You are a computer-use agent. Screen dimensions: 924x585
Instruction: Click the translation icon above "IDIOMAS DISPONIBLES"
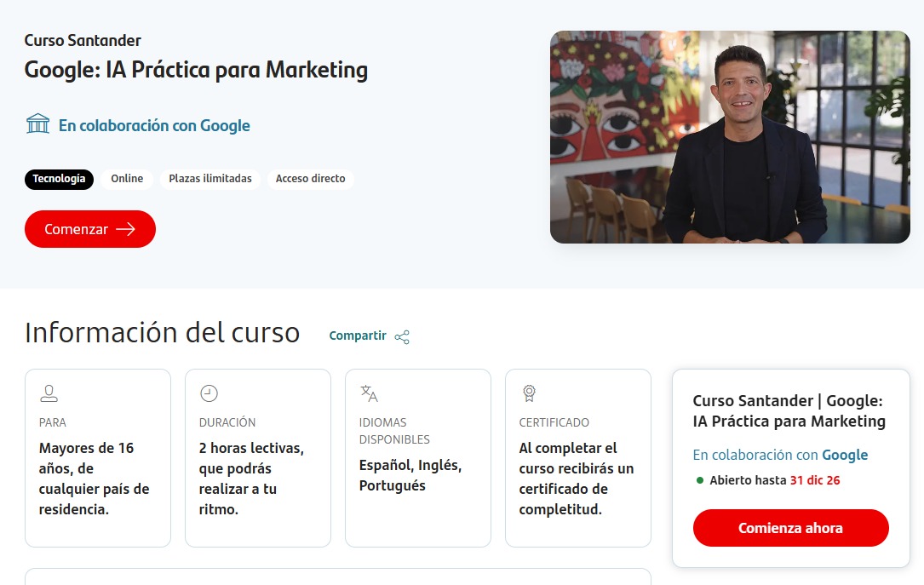point(370,393)
